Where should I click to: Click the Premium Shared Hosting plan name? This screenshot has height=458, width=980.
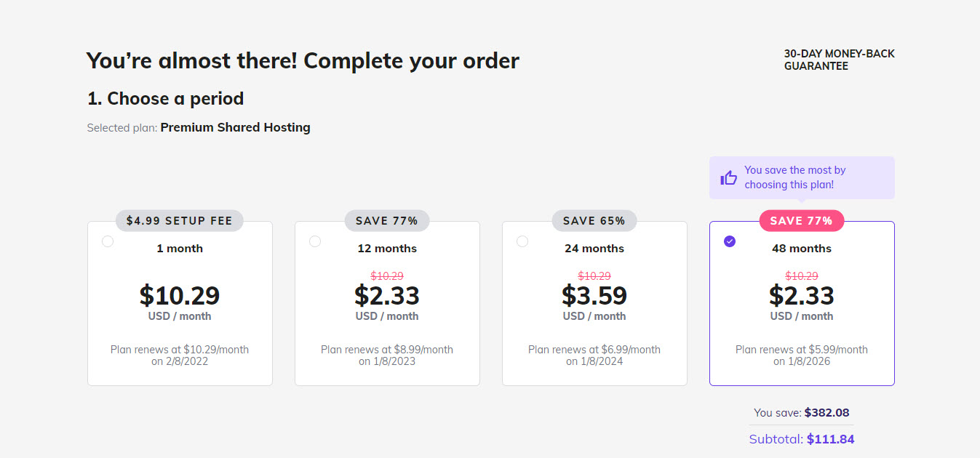point(236,127)
